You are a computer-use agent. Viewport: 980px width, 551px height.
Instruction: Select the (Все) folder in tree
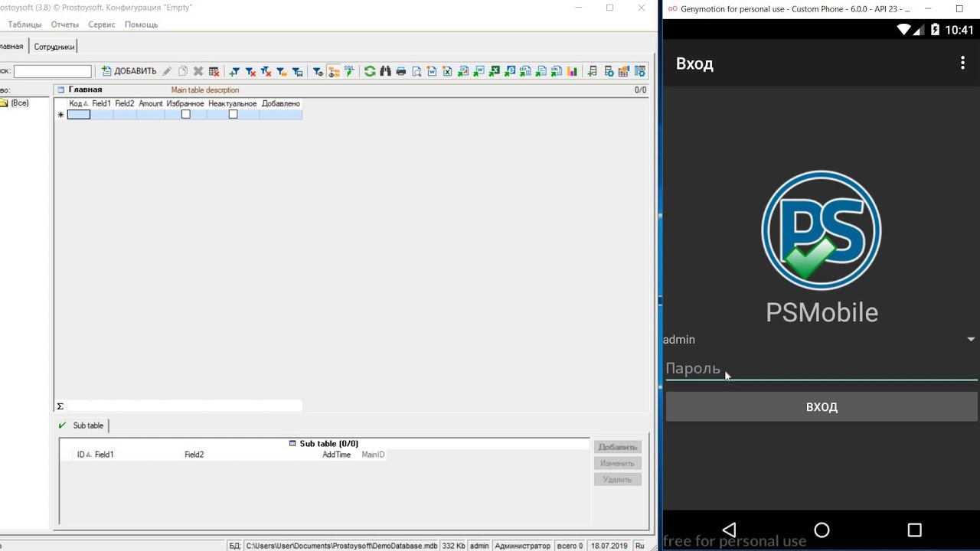(20, 103)
